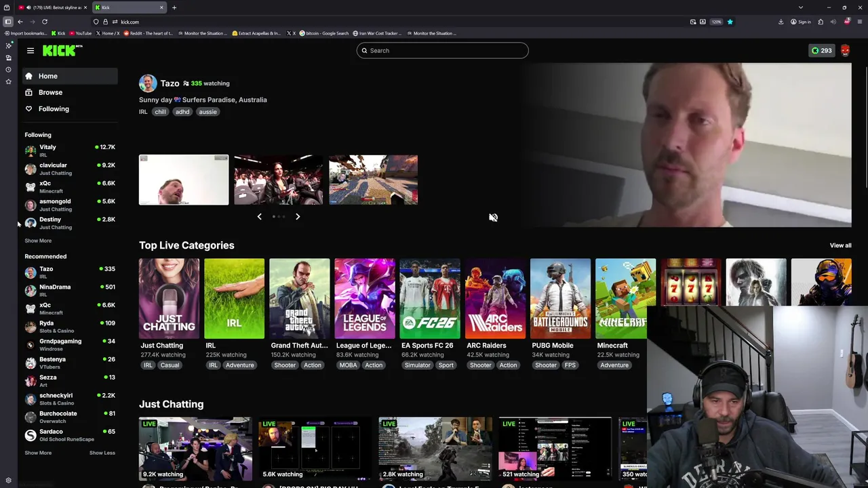Open the Just Chatting category card

click(x=169, y=298)
